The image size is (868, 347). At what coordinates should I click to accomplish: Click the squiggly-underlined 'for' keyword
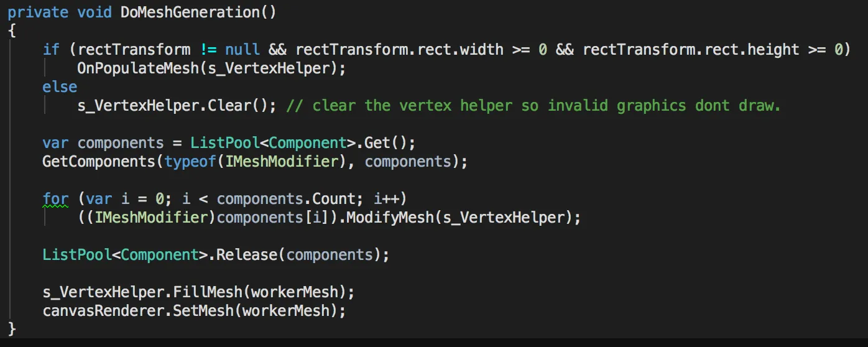coord(55,199)
